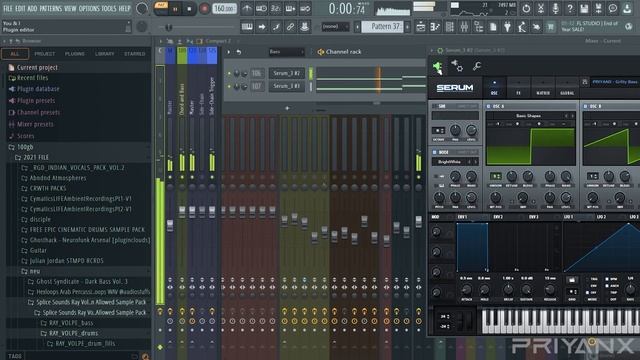Click the Serum_3 #2 channel button
This screenshot has height=360, width=640.
click(286, 73)
